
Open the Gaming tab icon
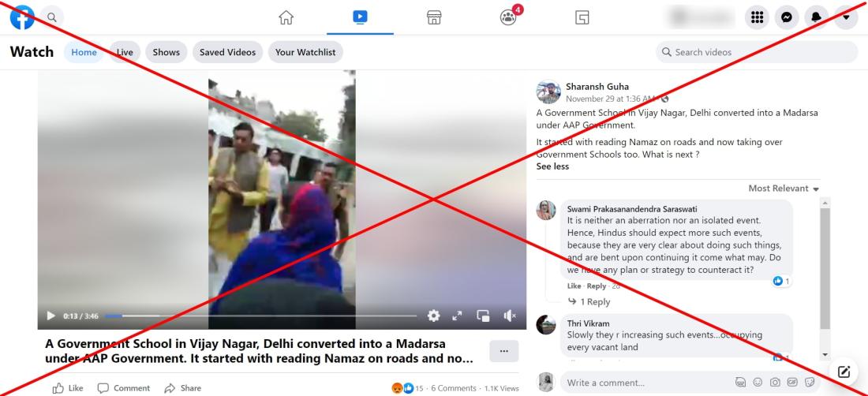click(x=582, y=17)
